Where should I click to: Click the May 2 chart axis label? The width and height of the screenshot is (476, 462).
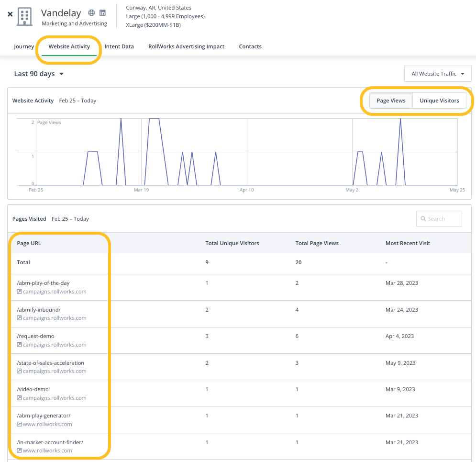[x=352, y=190]
